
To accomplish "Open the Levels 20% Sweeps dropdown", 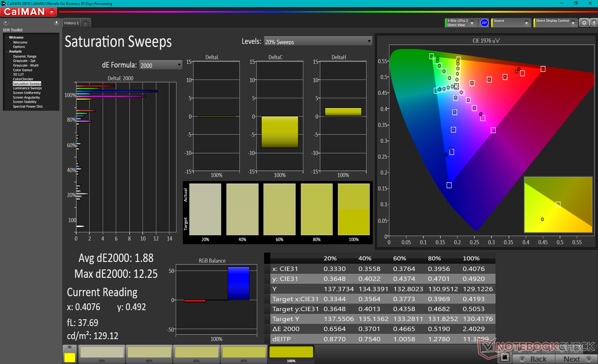I will pos(318,41).
